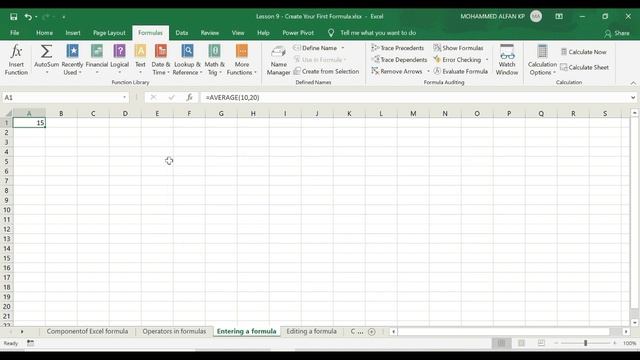Open Text functions menu

140,60
